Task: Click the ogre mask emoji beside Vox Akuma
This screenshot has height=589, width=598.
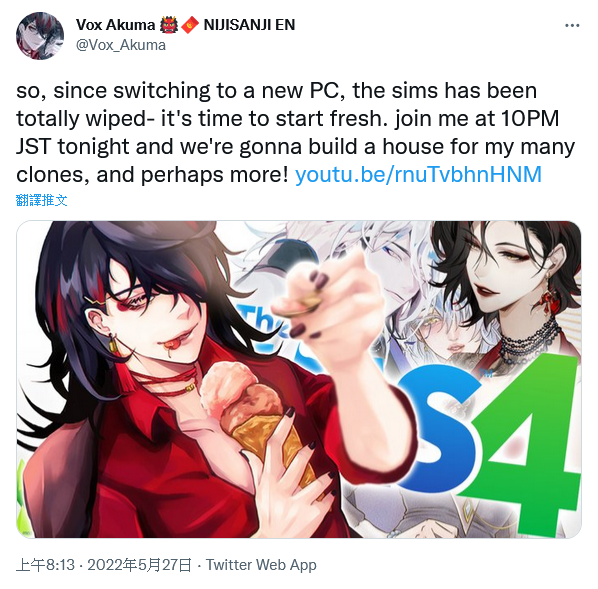Action: (169, 25)
